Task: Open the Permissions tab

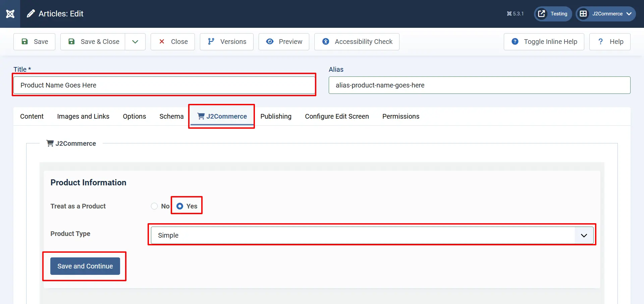Action: (401, 116)
